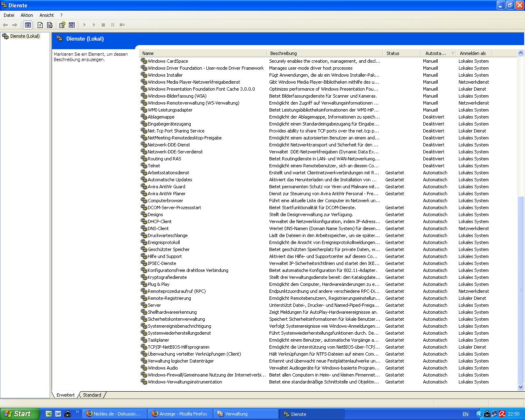Switch to Anzeige - Mozilla Firefox taskbar button
This screenshot has width=525, height=420.
[x=180, y=414]
